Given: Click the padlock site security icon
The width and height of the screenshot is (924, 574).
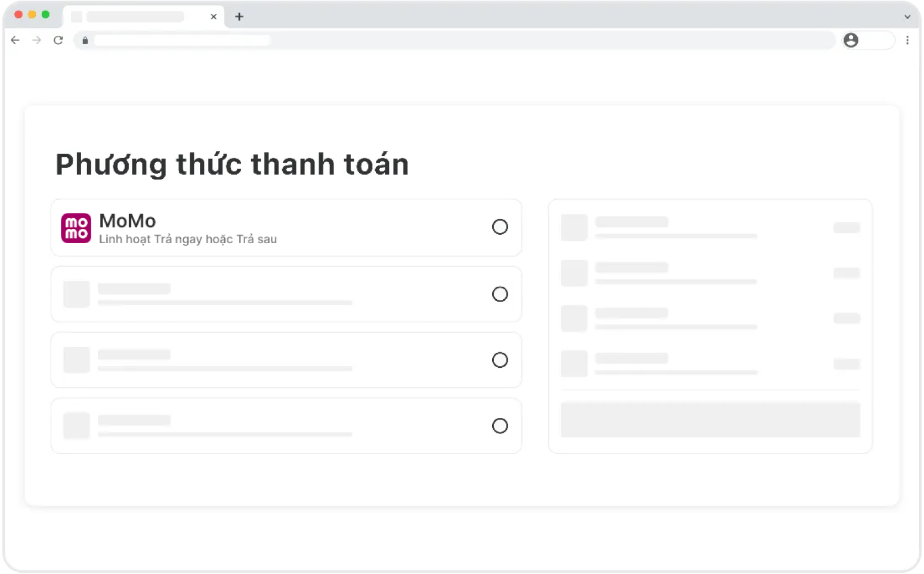Looking at the screenshot, I should tap(85, 40).
